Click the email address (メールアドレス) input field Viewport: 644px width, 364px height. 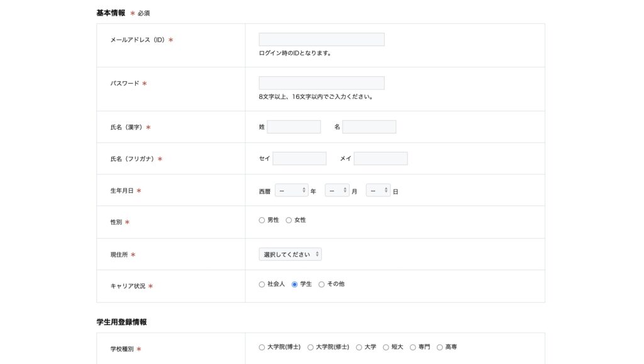321,40
